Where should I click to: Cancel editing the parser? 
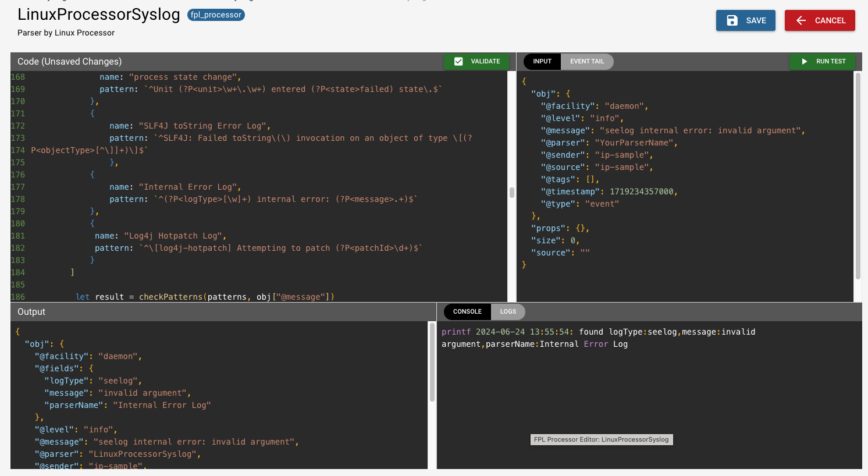(820, 20)
